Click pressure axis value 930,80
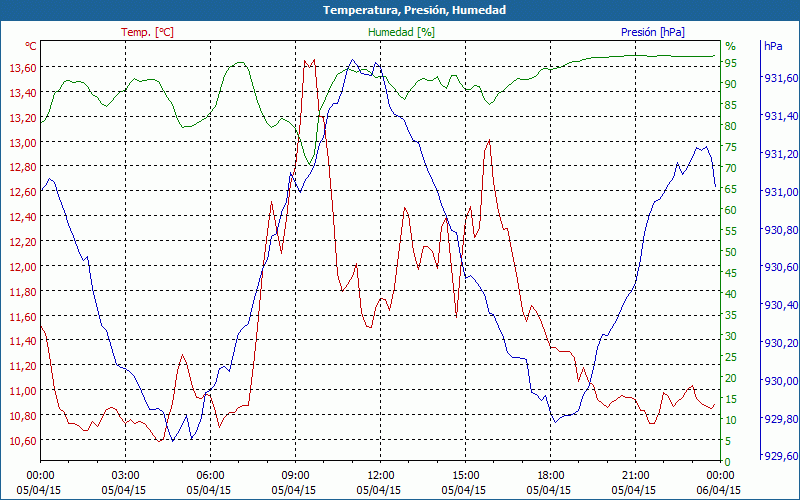Screen dimensions: 800x500 point(780,230)
